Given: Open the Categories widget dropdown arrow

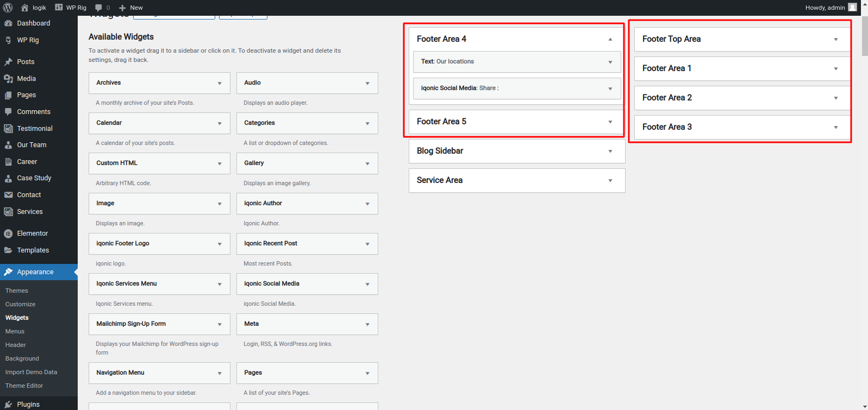Looking at the screenshot, I should 367,123.
